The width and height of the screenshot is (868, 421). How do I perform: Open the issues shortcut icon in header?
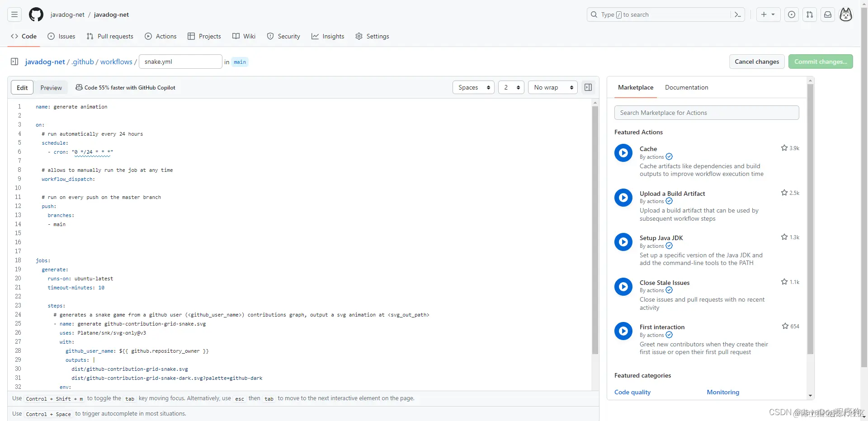click(792, 14)
